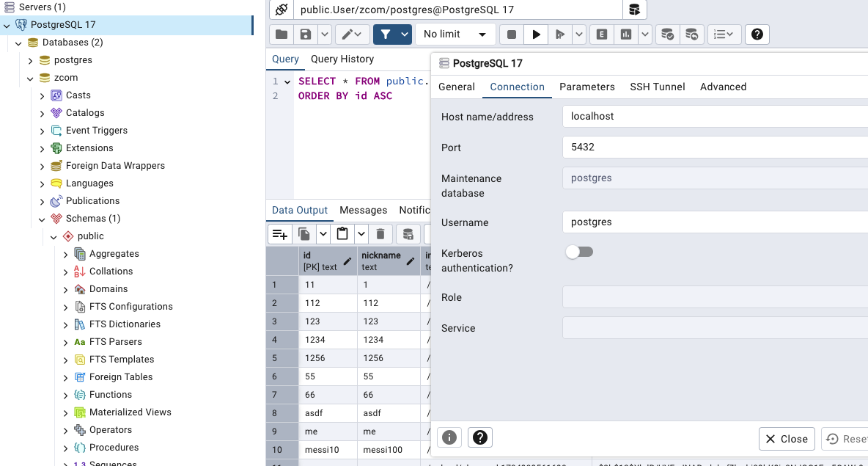Click the info icon button in dialog

coord(449,437)
